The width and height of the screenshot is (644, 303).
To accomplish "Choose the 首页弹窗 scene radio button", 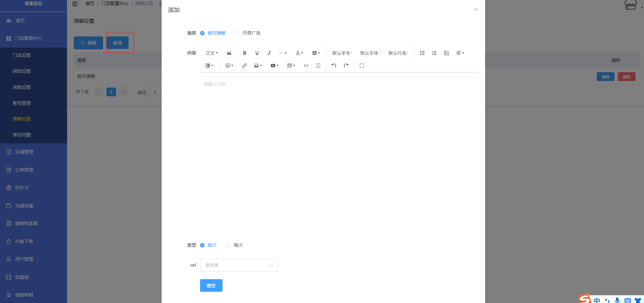I will click(202, 33).
